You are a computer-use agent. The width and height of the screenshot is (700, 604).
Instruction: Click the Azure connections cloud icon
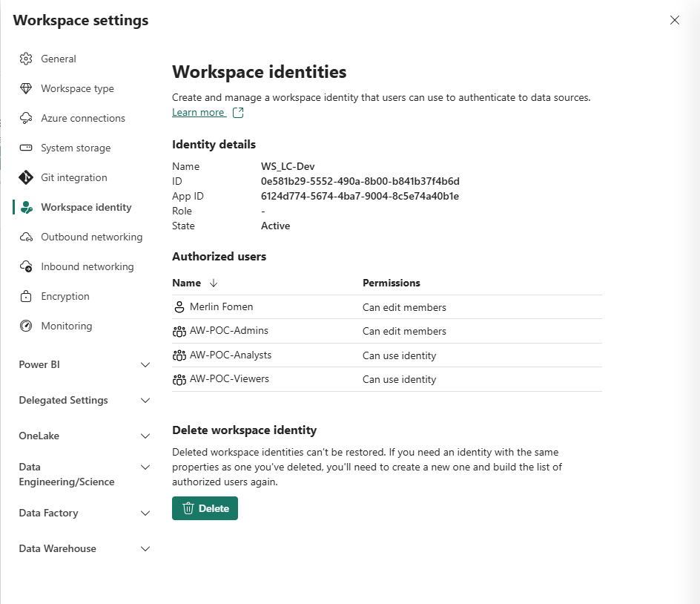pyautogui.click(x=26, y=118)
